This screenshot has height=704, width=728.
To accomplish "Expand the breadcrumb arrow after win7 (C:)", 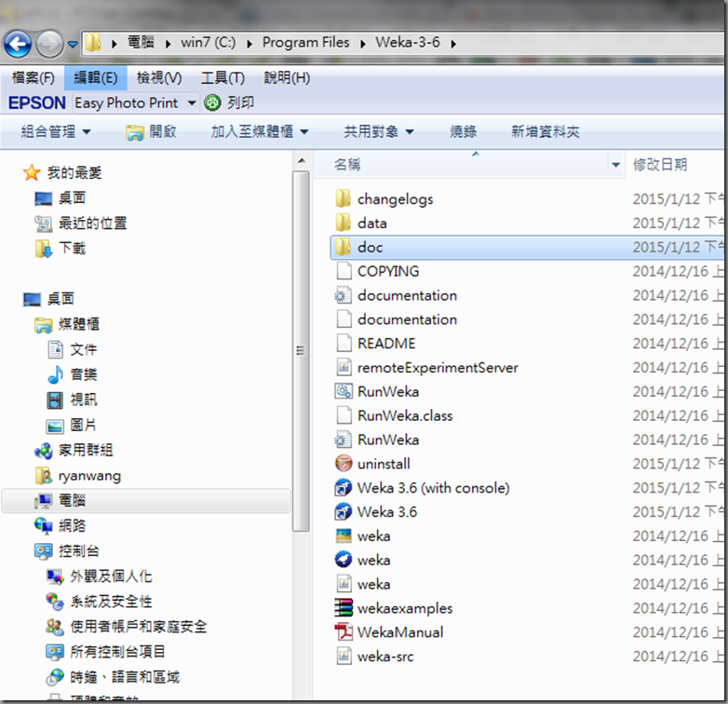I will point(249,44).
